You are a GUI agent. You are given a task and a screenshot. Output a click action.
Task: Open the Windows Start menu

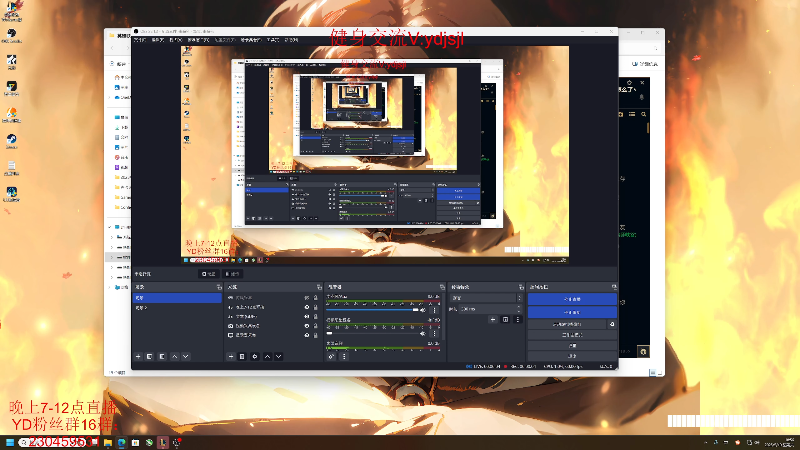click(10, 442)
